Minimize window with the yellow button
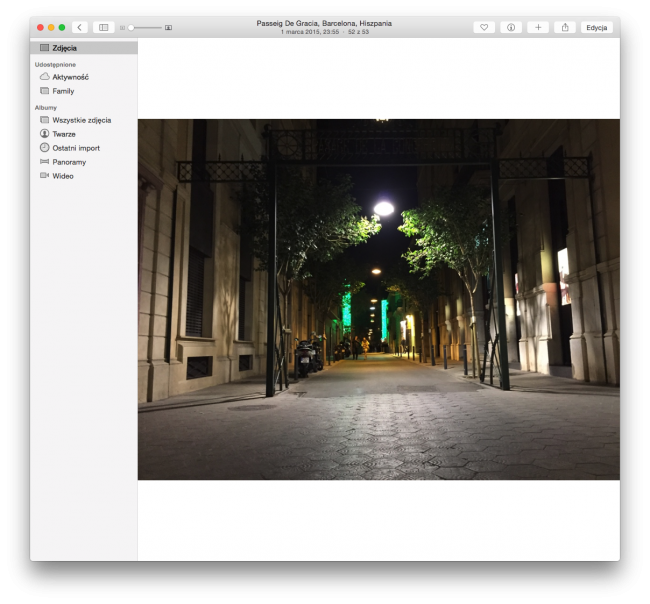 tap(51, 27)
